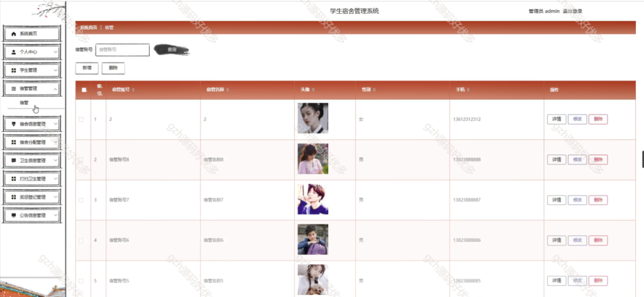Click the sort arrows on 手机 column header
Image resolution: width=644 pixels, height=297 pixels.
pos(468,90)
